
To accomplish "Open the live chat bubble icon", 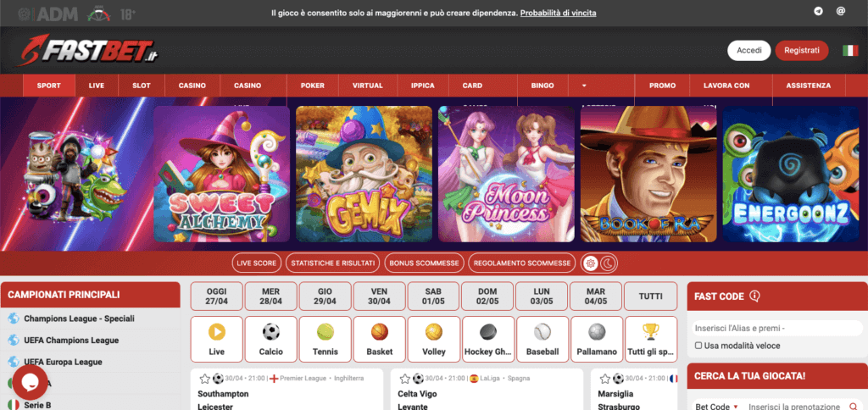I will 30,382.
